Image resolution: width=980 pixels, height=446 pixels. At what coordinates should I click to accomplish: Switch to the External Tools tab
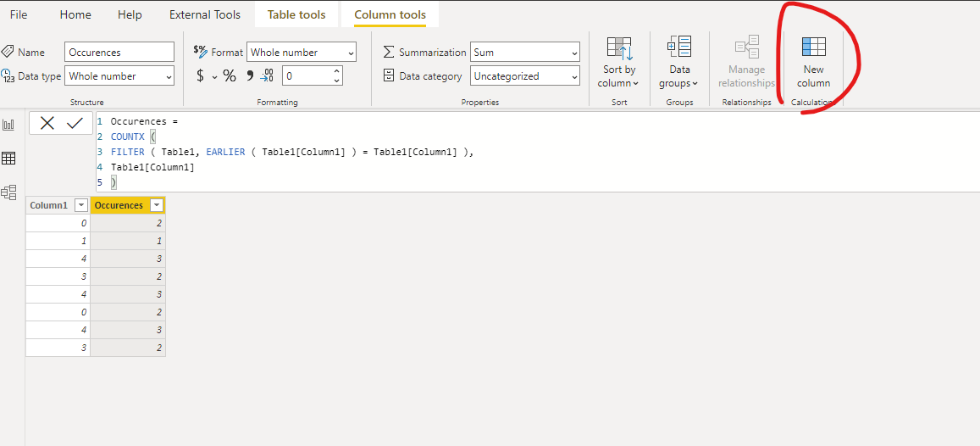pos(205,14)
